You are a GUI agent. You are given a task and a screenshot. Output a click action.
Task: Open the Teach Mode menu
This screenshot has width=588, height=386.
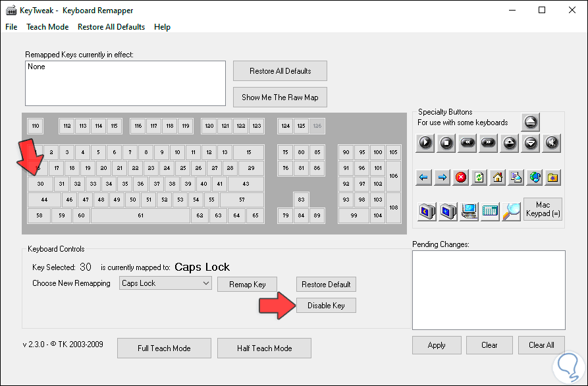(x=47, y=27)
